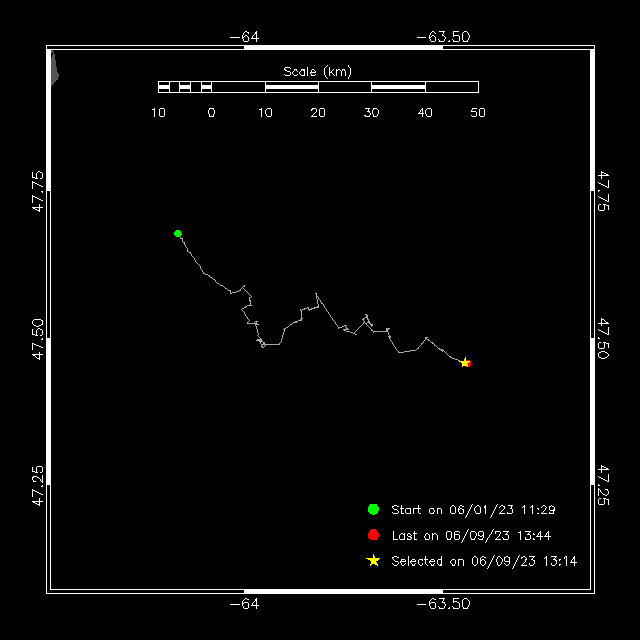
Task: Click the right '47.25' latitude label
Action: (603, 486)
